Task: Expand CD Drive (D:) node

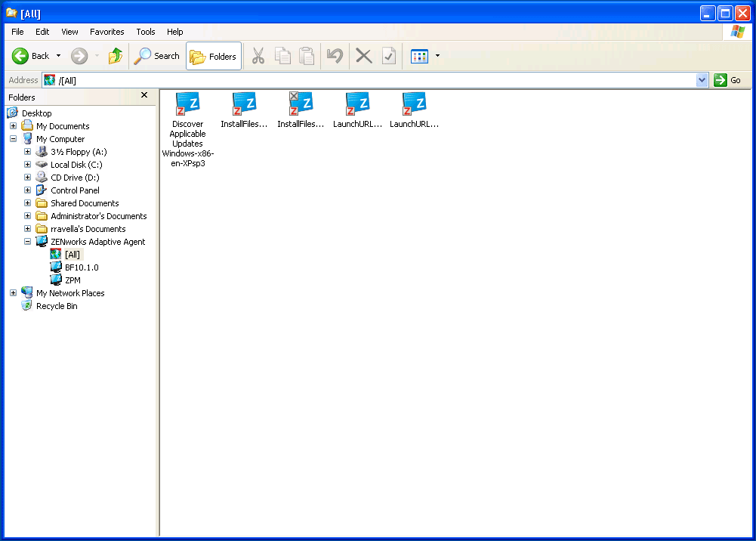Action: (x=27, y=178)
